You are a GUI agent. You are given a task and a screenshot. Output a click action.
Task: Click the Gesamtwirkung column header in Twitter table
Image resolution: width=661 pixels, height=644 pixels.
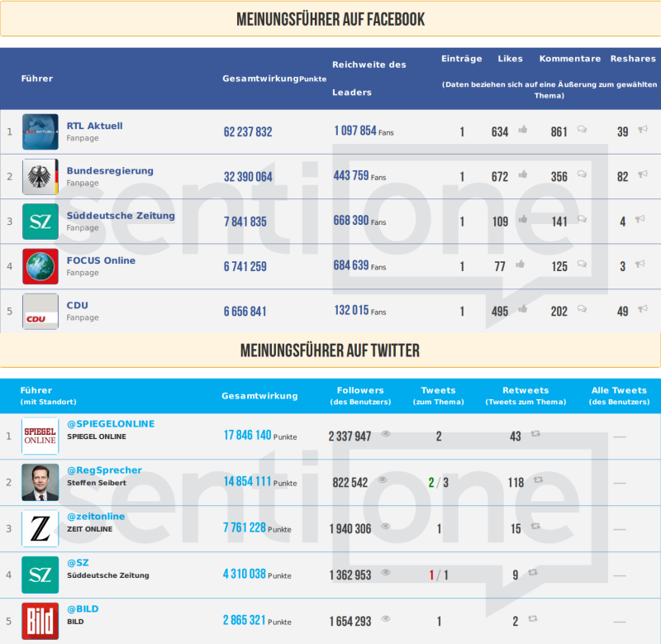259,396
